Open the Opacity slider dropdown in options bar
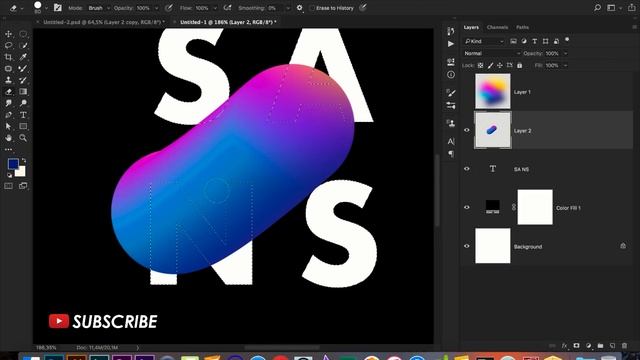This screenshot has height=360, width=640. click(x=156, y=8)
